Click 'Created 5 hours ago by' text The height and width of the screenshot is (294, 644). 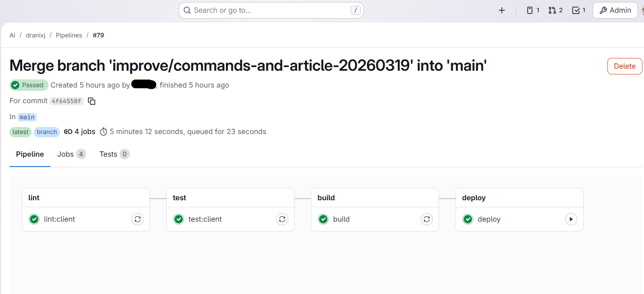[90, 85]
